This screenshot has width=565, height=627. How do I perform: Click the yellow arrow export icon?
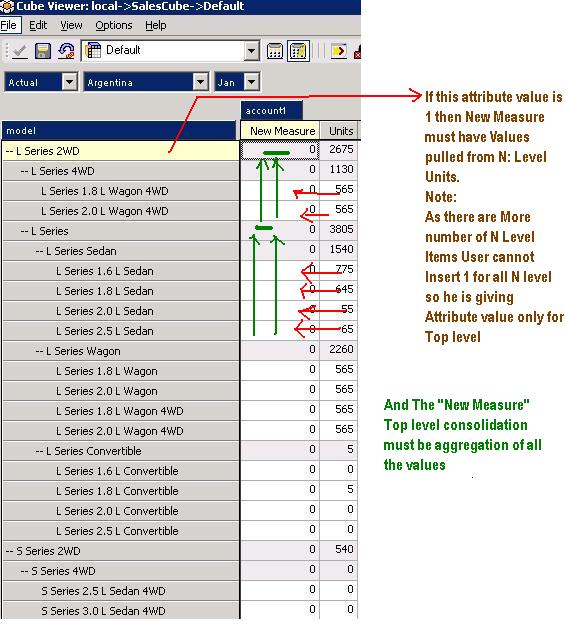339,51
